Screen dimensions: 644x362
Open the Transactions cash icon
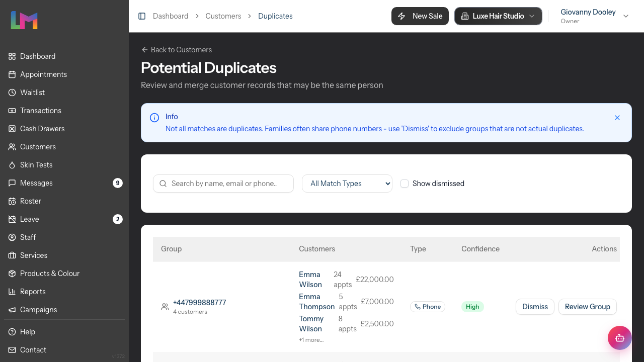click(x=12, y=111)
